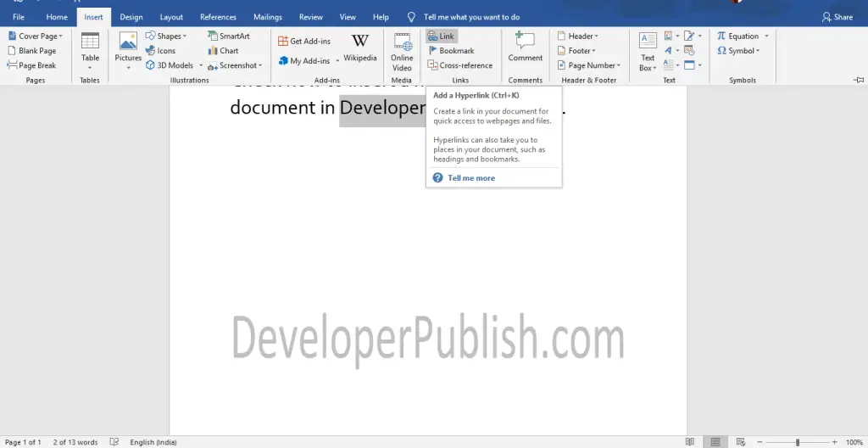Viewport: 868px width, 448px height.
Task: Open the Page Number dropdown
Action: (589, 64)
